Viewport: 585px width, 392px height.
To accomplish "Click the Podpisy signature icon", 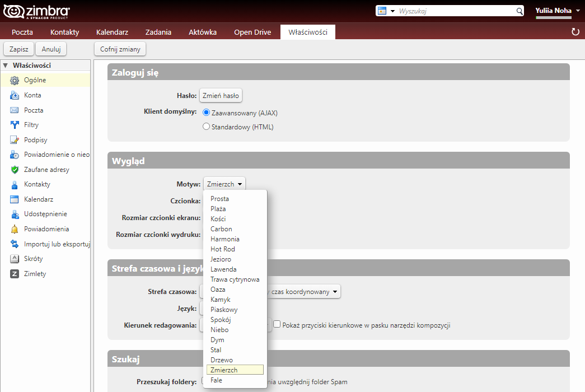I will tap(15, 140).
